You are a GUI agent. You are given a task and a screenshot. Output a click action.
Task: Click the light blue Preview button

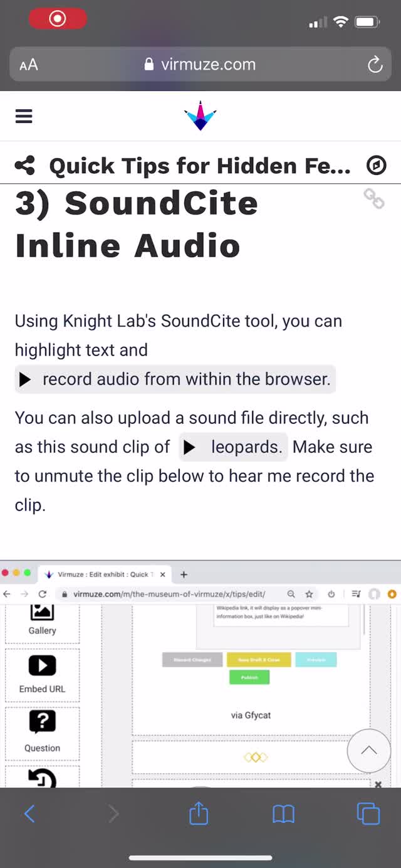316,659
